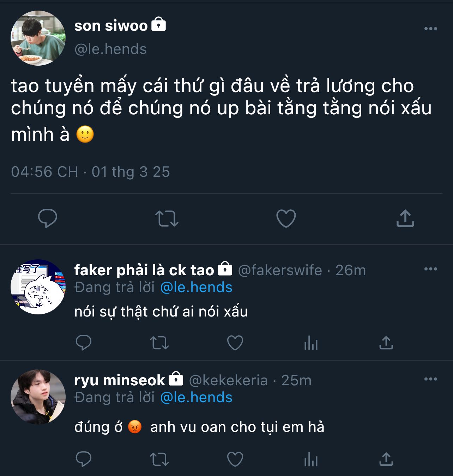Open ryu minseok's profile name link

click(x=120, y=380)
